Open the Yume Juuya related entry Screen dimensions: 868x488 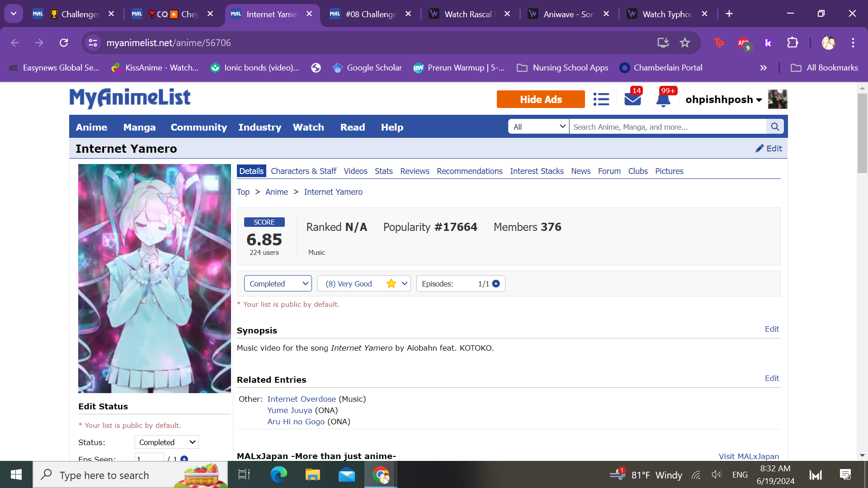[x=289, y=410]
